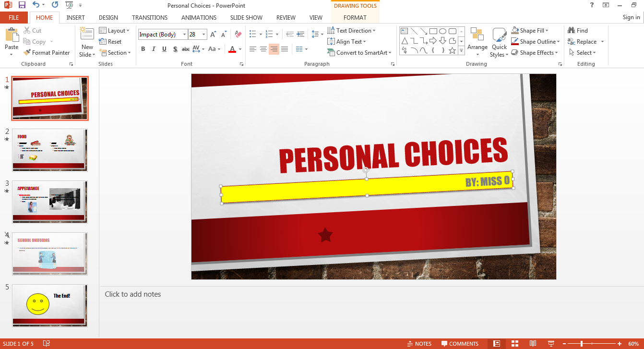Open Microsoft PowerPoint Help
Image resolution: width=644 pixels, height=349 pixels.
(x=592, y=5)
